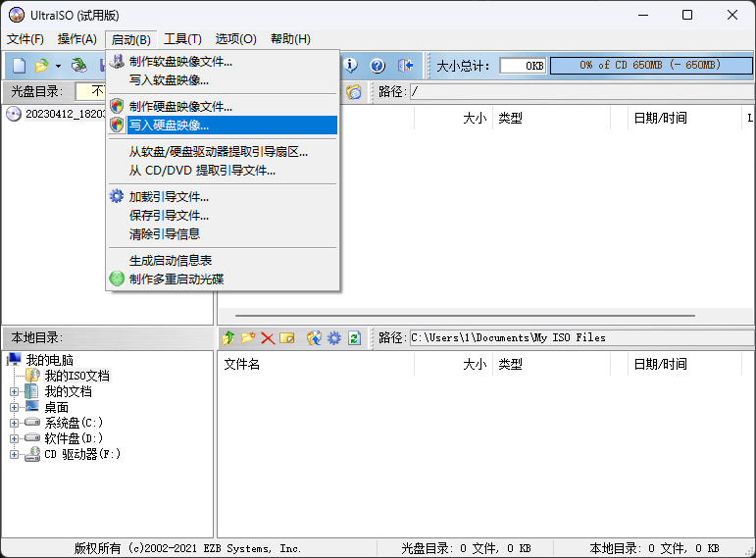Select 我的ISO文档 tree item

pyautogui.click(x=76, y=376)
